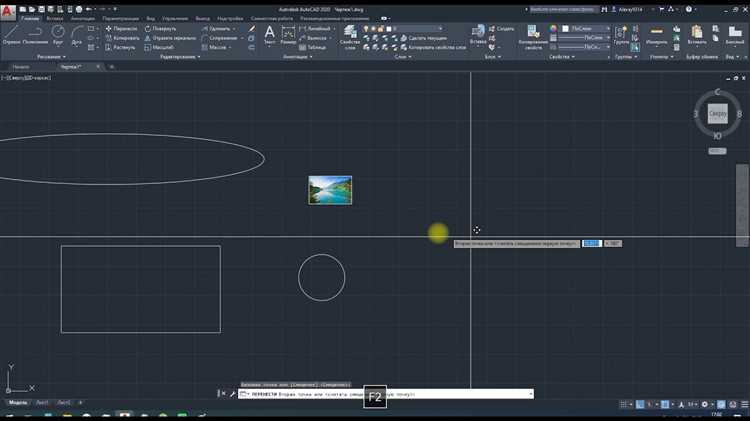Click the Вставка block insert icon
Image resolution: width=750 pixels, height=421 pixels.
[478, 33]
